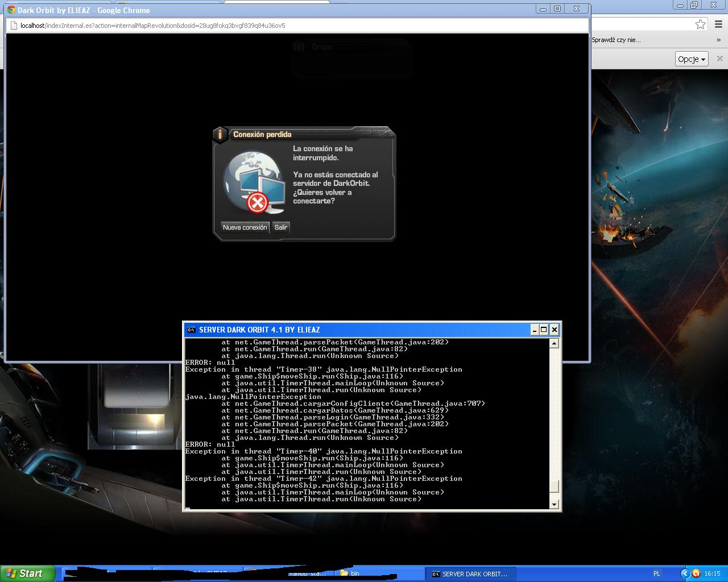Open the background Chrome hamburger menu
The image size is (728, 582).
tap(719, 24)
